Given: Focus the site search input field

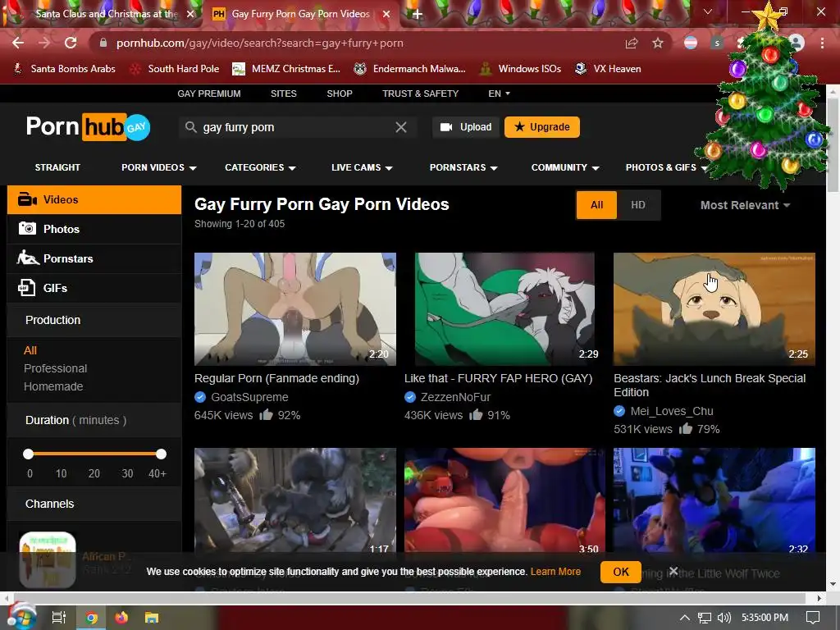Looking at the screenshot, I should 297,127.
